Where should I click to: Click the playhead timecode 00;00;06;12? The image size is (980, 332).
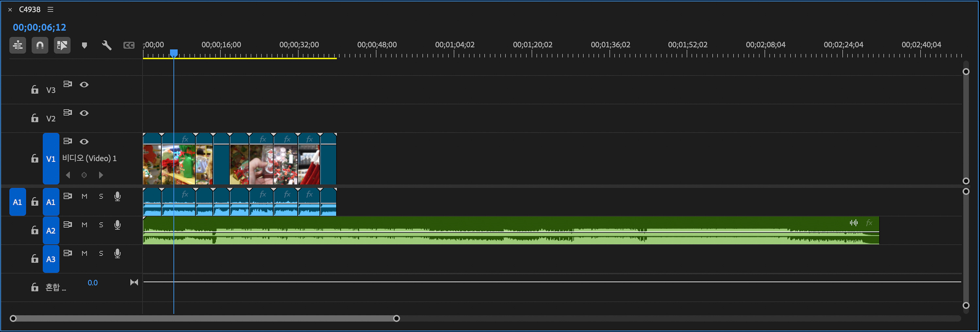40,27
